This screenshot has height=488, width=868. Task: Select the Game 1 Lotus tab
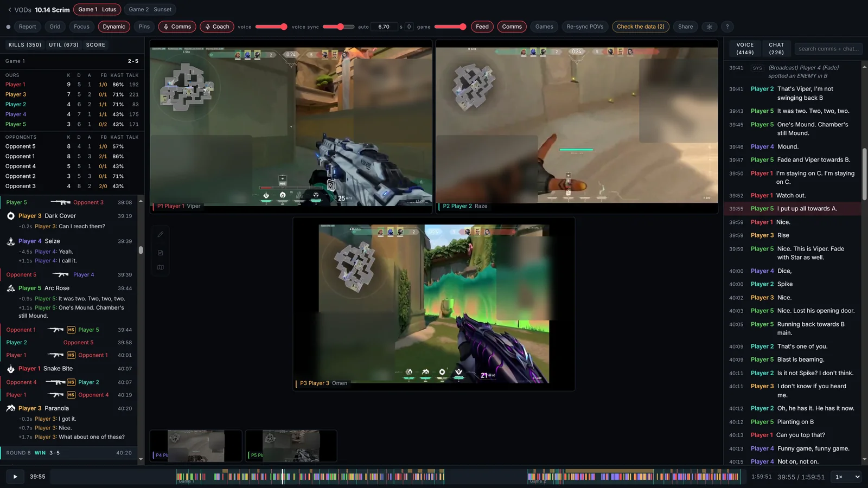point(97,10)
